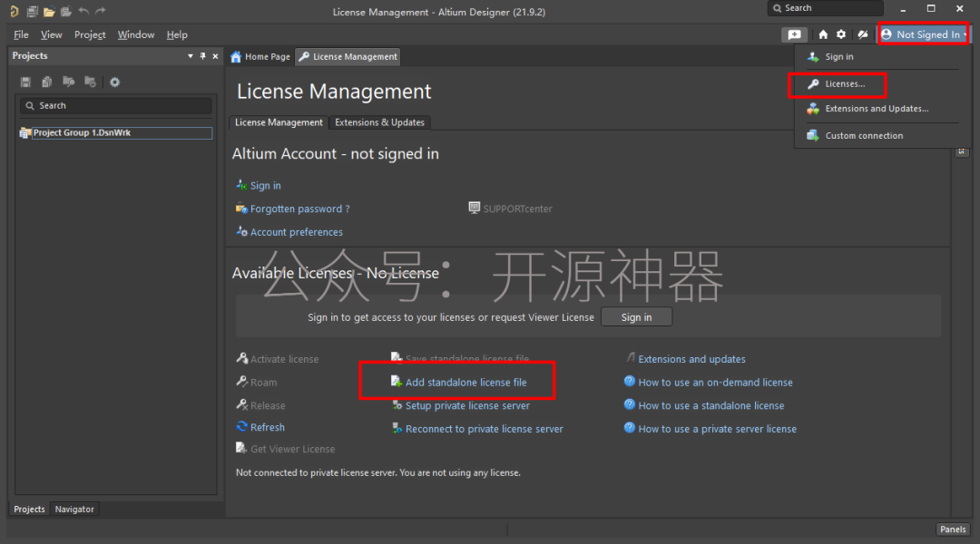Select the License Management sub-tab
Screen dimensions: 980x544
pyautogui.click(x=279, y=122)
